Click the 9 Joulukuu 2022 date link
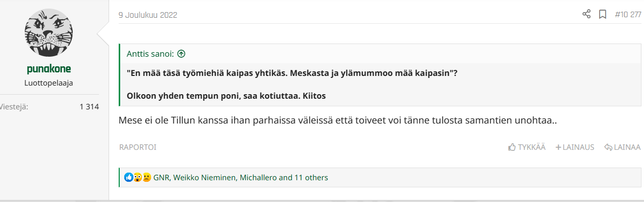Screen dimensions: 644x202 coord(147,15)
